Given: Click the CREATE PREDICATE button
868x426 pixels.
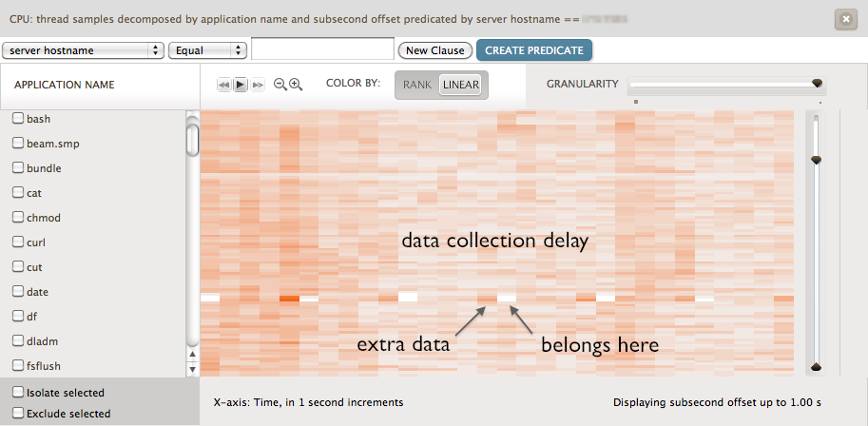Looking at the screenshot, I should (x=534, y=50).
